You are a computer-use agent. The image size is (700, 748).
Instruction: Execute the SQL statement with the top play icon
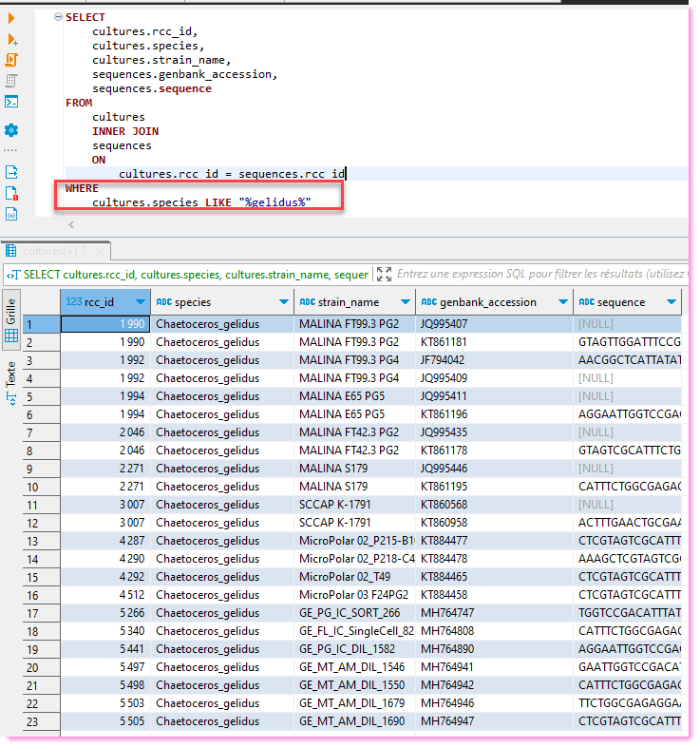[11, 18]
